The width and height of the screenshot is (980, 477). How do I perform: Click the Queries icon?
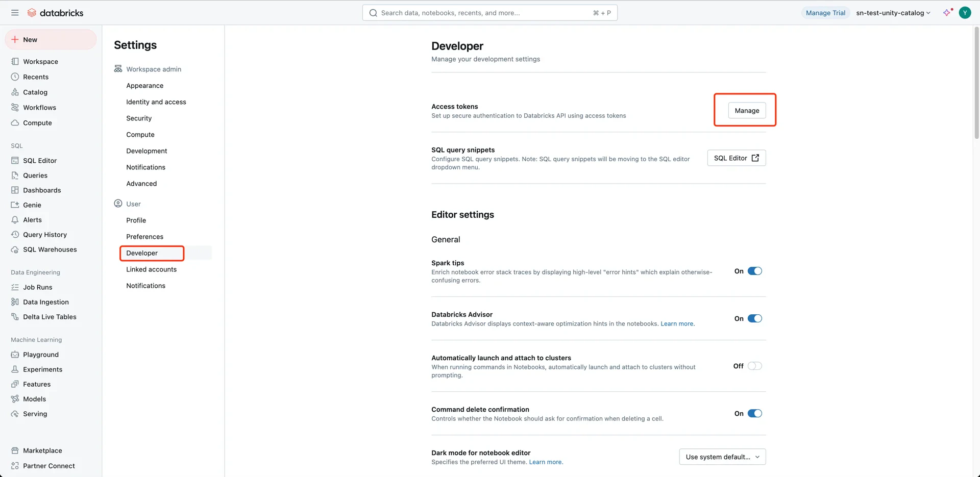coord(15,175)
